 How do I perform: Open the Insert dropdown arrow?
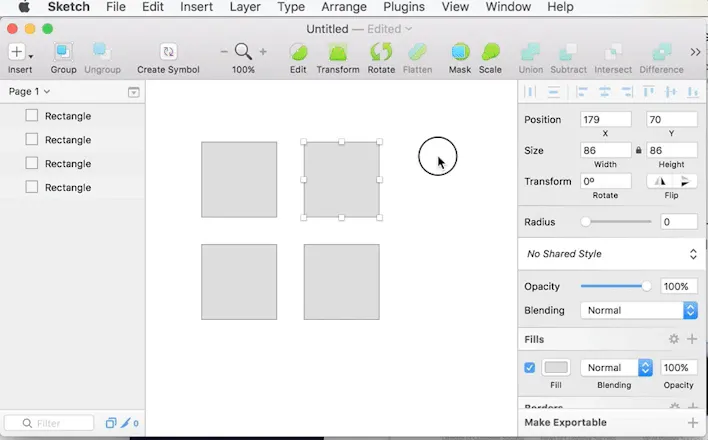(x=31, y=56)
